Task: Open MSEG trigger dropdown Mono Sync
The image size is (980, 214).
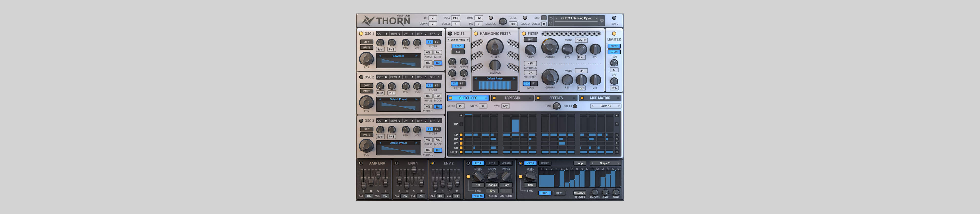Action: (580, 193)
